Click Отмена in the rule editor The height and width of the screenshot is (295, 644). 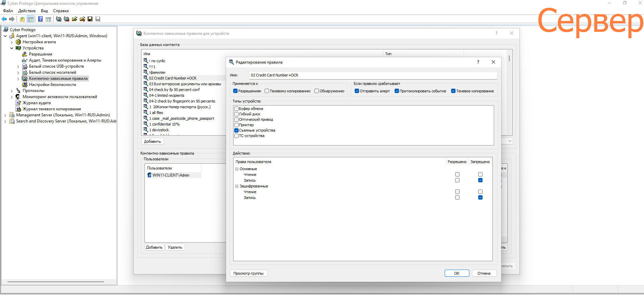(484, 273)
